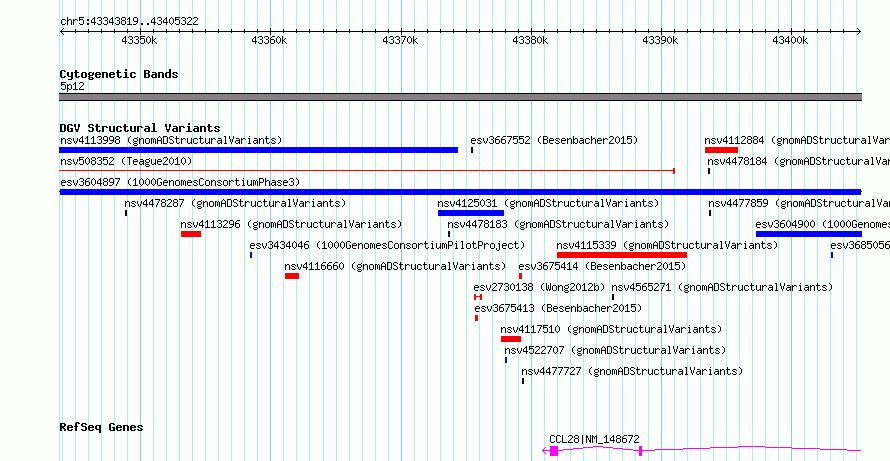Open the esv3604900 variant label
The height and width of the screenshot is (461, 890).
pos(822,224)
